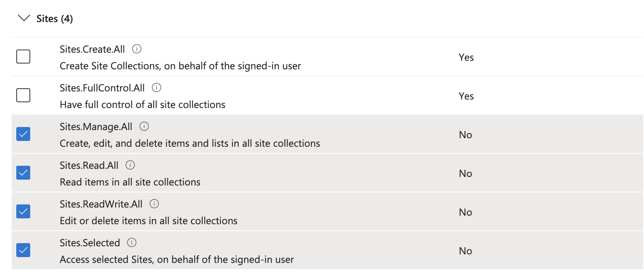644x278 pixels.
Task: Click the Yes value beside Sites.Create.All
Action: pyautogui.click(x=466, y=57)
